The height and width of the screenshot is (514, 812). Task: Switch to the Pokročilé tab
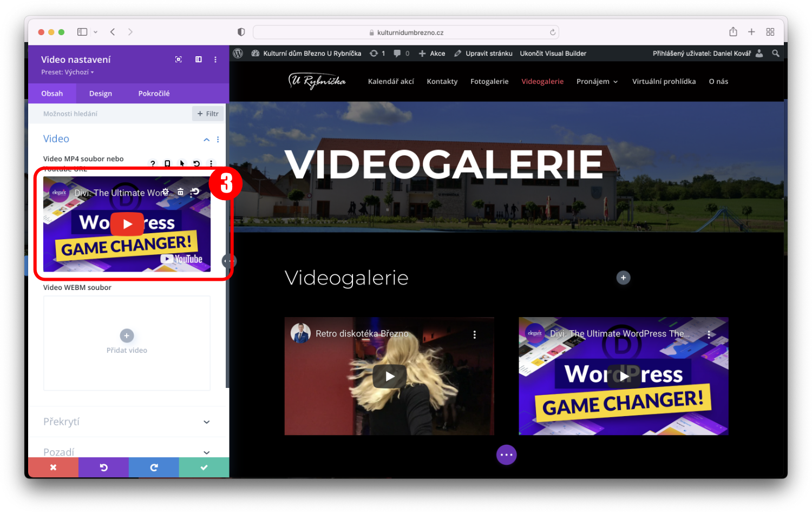tap(154, 94)
